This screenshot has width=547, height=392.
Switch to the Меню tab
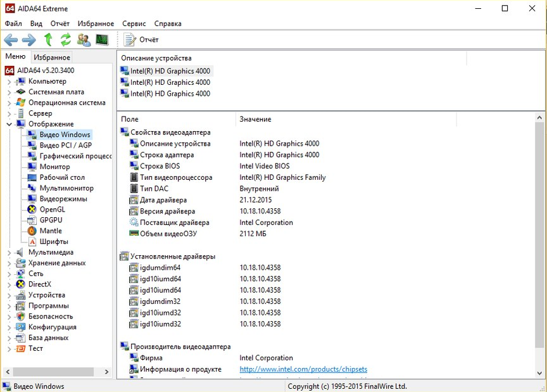point(15,56)
